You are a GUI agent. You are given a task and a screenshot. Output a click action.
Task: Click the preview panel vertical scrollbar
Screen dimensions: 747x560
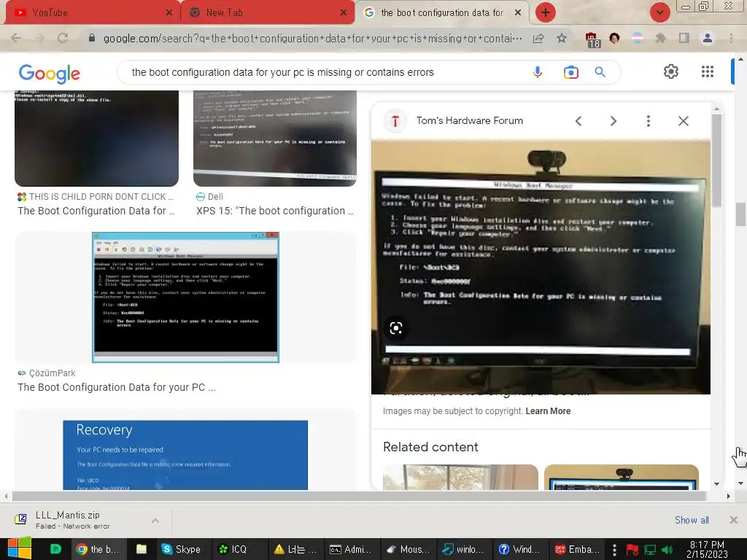[716, 160]
